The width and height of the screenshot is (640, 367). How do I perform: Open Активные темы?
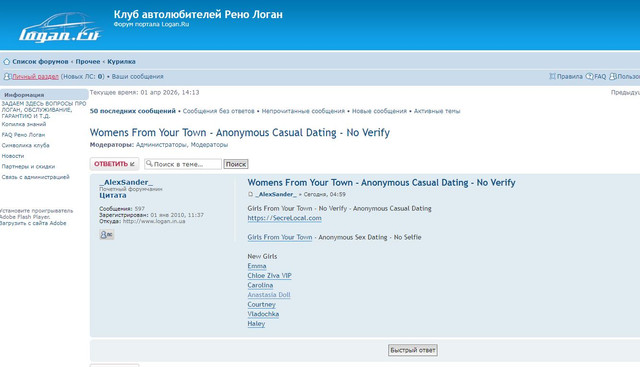point(437,111)
